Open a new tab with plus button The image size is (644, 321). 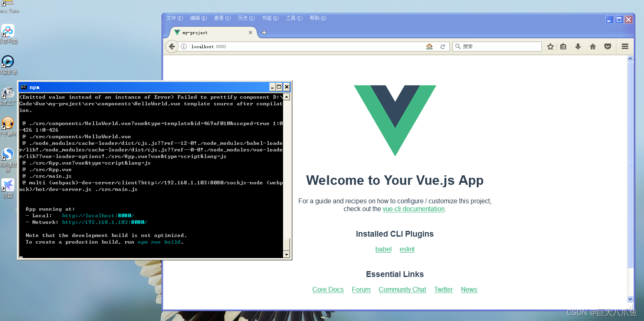tap(264, 33)
